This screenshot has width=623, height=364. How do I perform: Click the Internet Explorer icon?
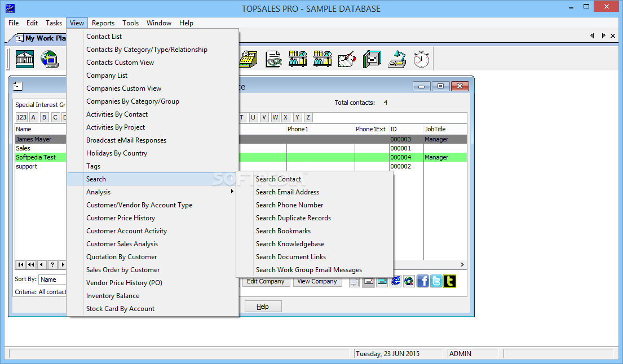[x=396, y=281]
